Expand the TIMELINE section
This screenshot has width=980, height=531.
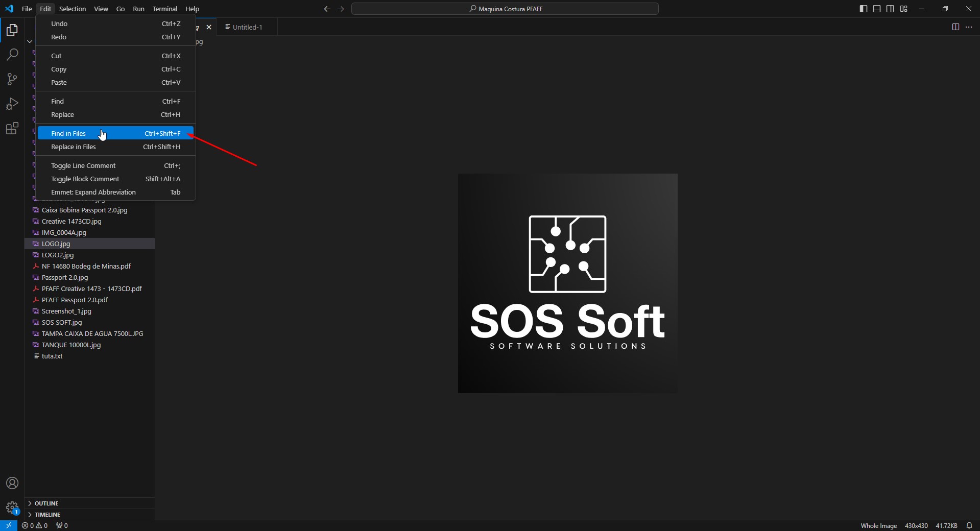pyautogui.click(x=47, y=515)
